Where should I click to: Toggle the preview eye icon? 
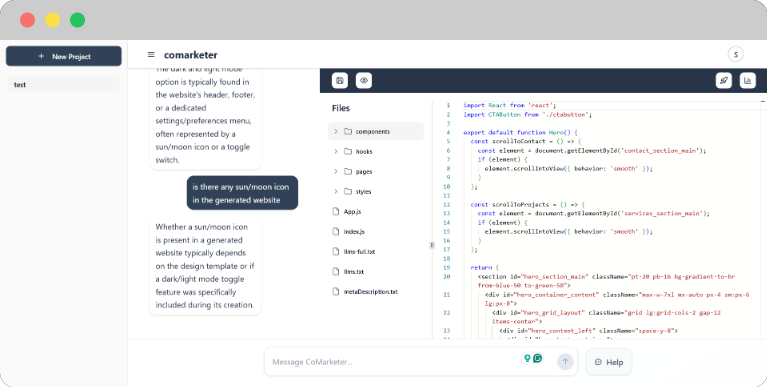[x=364, y=81]
